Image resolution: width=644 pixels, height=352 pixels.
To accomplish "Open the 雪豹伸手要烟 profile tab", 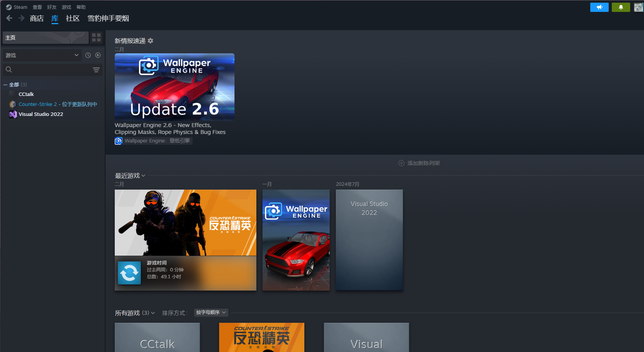I will point(108,18).
